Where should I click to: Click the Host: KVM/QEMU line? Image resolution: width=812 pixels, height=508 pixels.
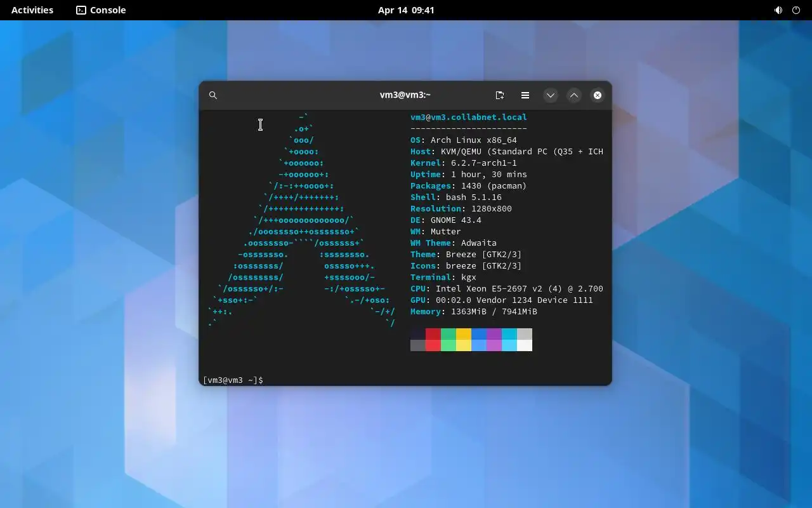(507, 152)
